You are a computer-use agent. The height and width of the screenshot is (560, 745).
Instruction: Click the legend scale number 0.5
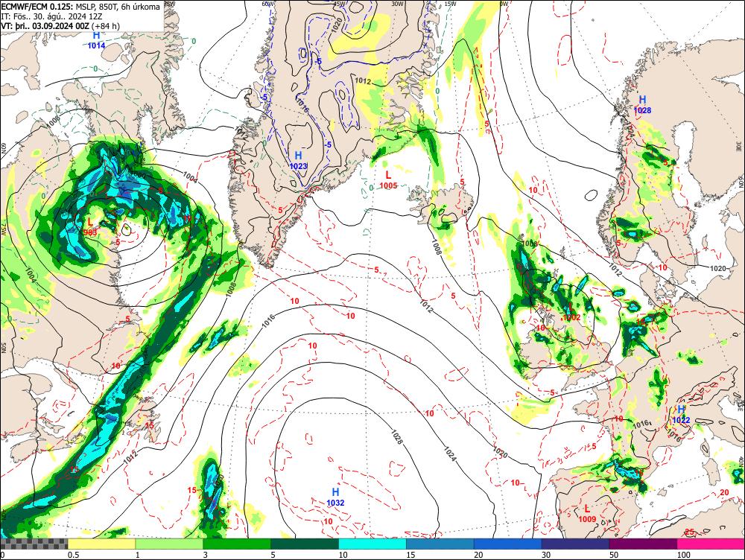(73, 555)
